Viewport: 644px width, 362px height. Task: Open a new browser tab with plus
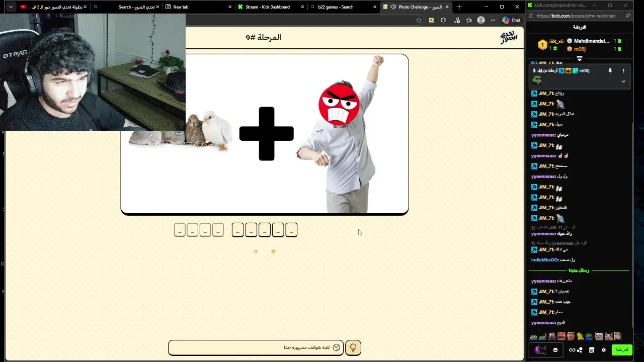click(x=459, y=7)
